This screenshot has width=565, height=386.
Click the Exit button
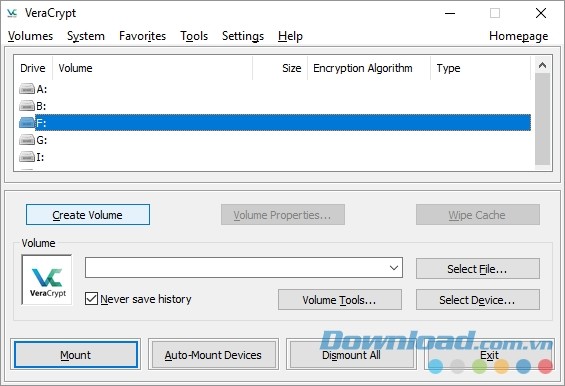click(489, 355)
